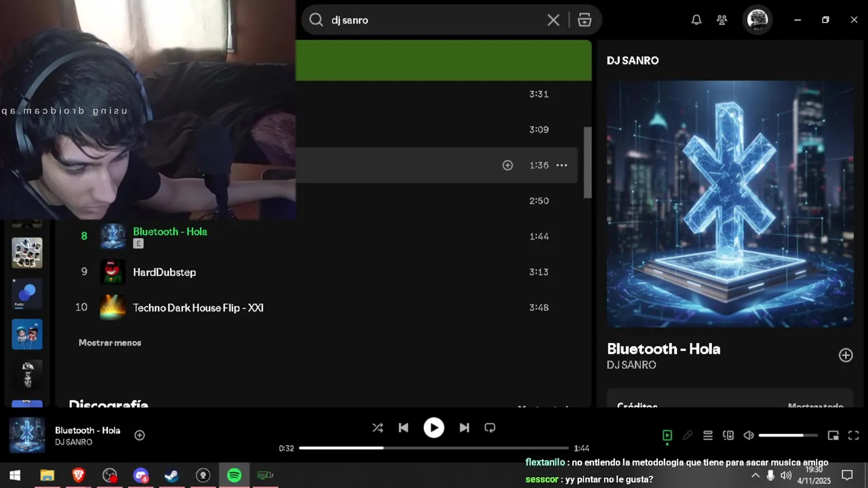This screenshot has height=488, width=868.
Task: Open Bluetooth - Hola title in now-playing bar
Action: point(87,430)
